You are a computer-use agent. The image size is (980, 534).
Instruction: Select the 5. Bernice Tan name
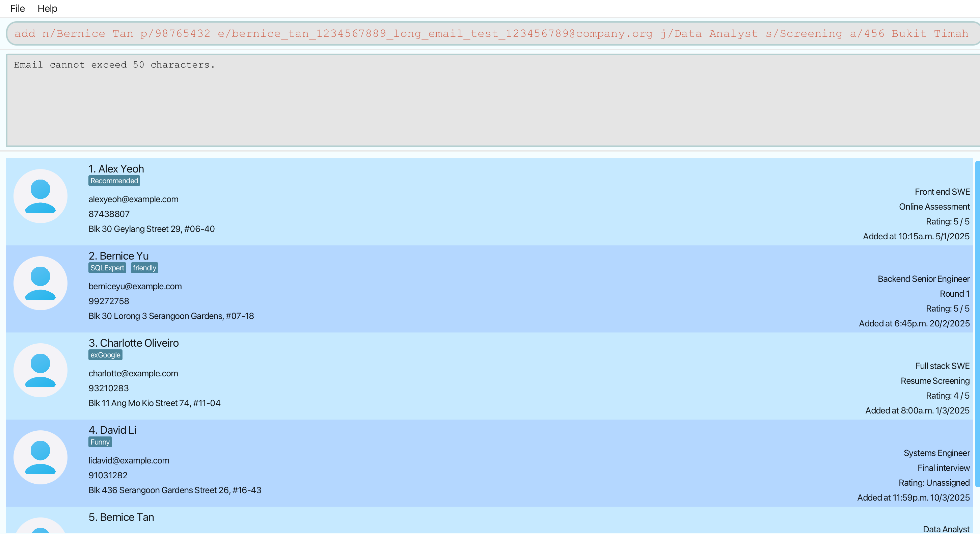click(x=121, y=518)
